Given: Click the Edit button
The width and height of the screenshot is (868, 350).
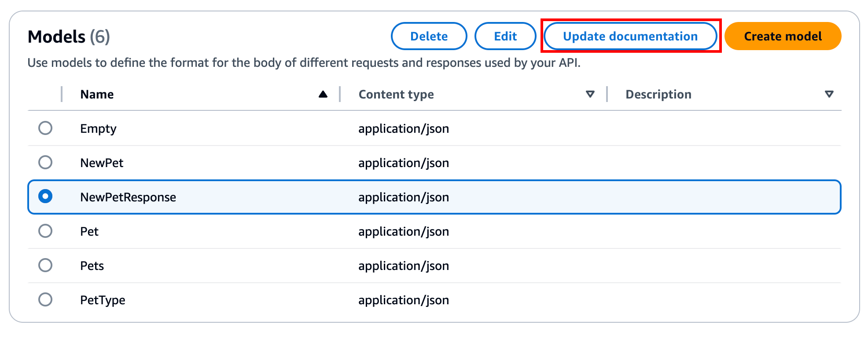Looking at the screenshot, I should (505, 36).
